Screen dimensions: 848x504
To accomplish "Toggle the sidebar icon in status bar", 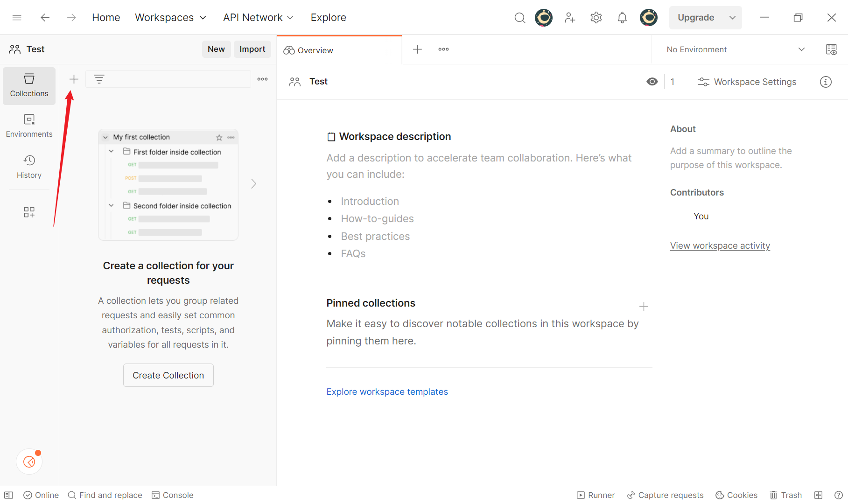I will pos(9,495).
